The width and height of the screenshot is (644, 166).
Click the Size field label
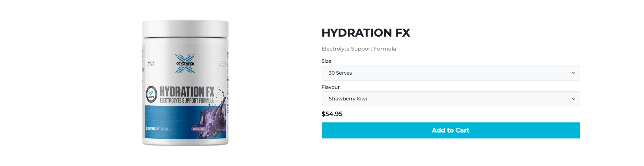(x=326, y=61)
